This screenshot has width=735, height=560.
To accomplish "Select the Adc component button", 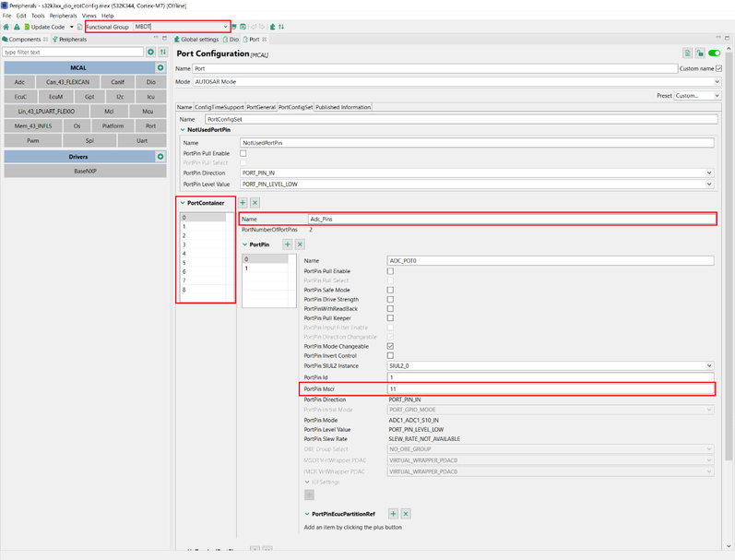I will pyautogui.click(x=19, y=82).
